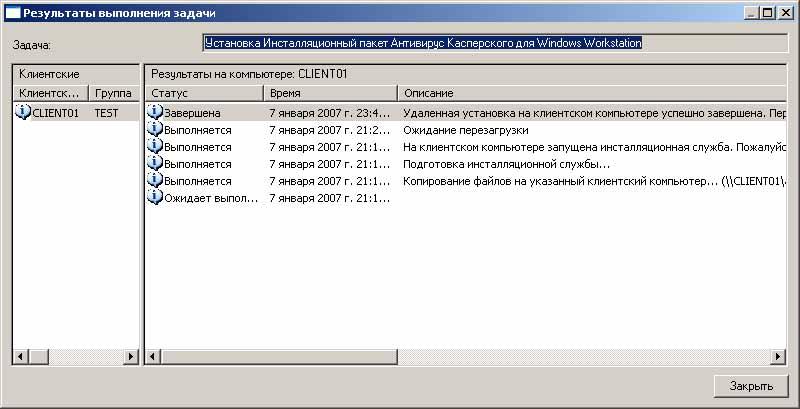Screen dimensions: 800x409
Task: Close the window using the title bar X
Action: tap(784, 13)
